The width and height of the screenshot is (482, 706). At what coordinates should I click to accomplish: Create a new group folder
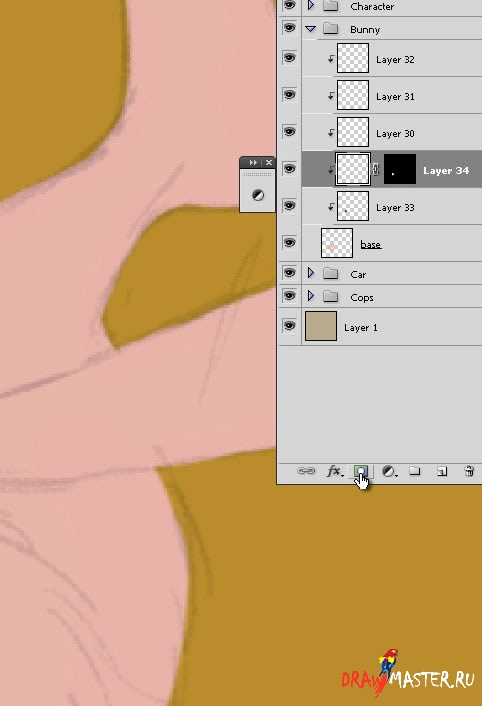point(414,471)
